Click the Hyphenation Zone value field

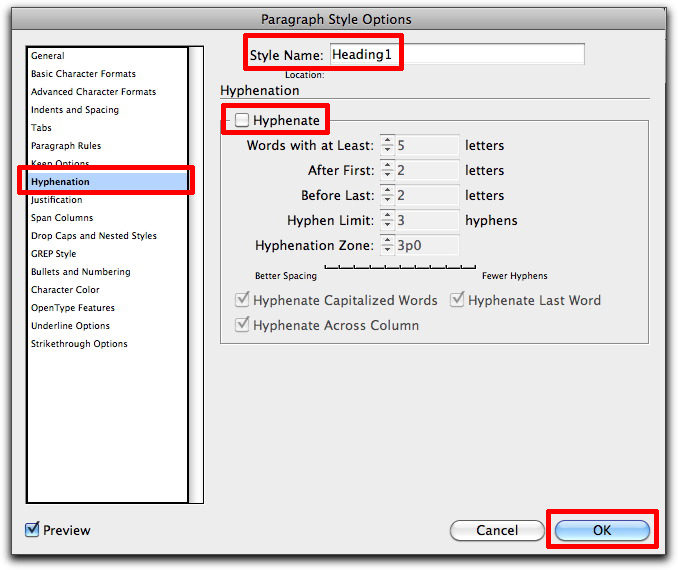pos(427,245)
